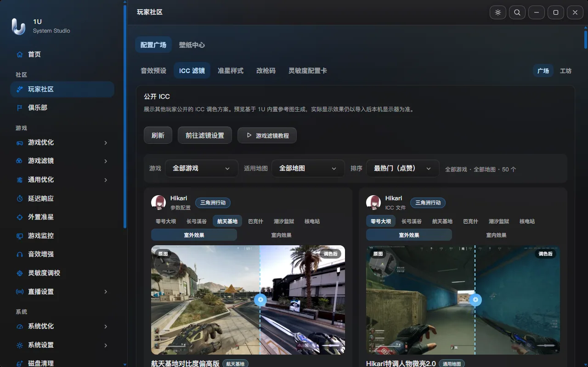
Task: Click comparison slider handle on 零号大坝 preview
Action: click(x=475, y=300)
